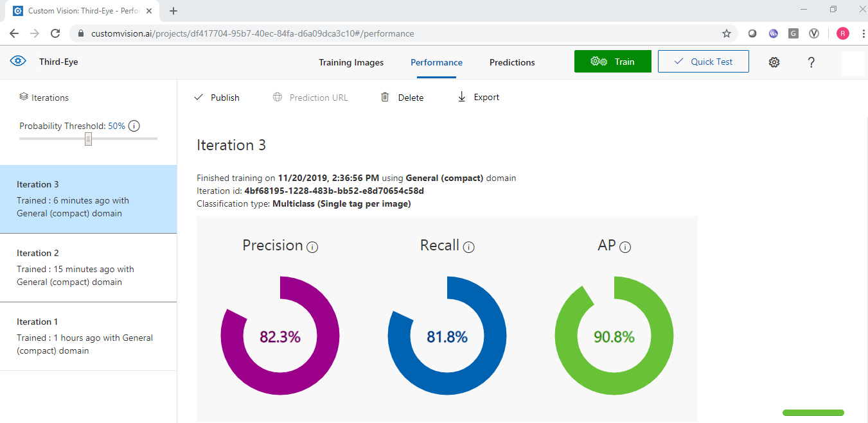Reload the browser page
Viewport: 868px width, 423px height.
click(55, 33)
